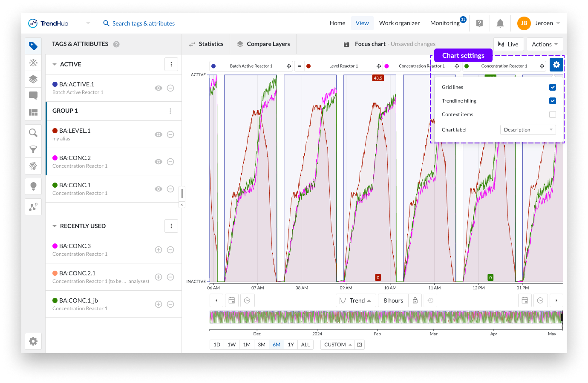Viewport: 588px width, 383px height.
Task: Open the filter funnel tool in sidebar
Action: point(33,149)
